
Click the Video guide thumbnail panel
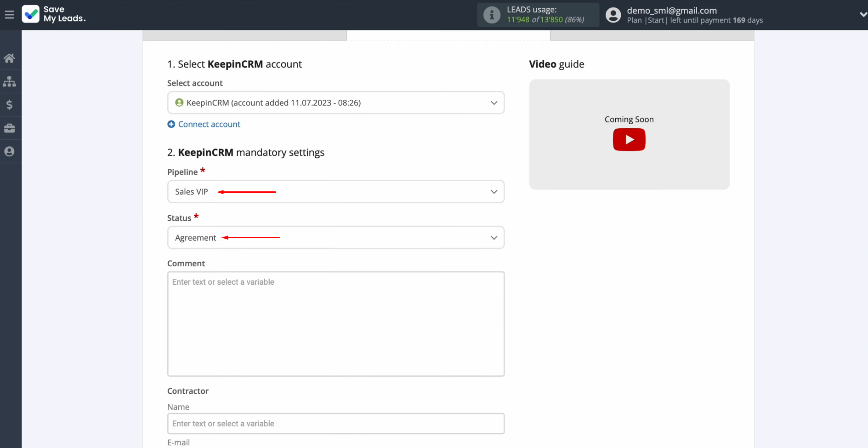pyautogui.click(x=629, y=134)
